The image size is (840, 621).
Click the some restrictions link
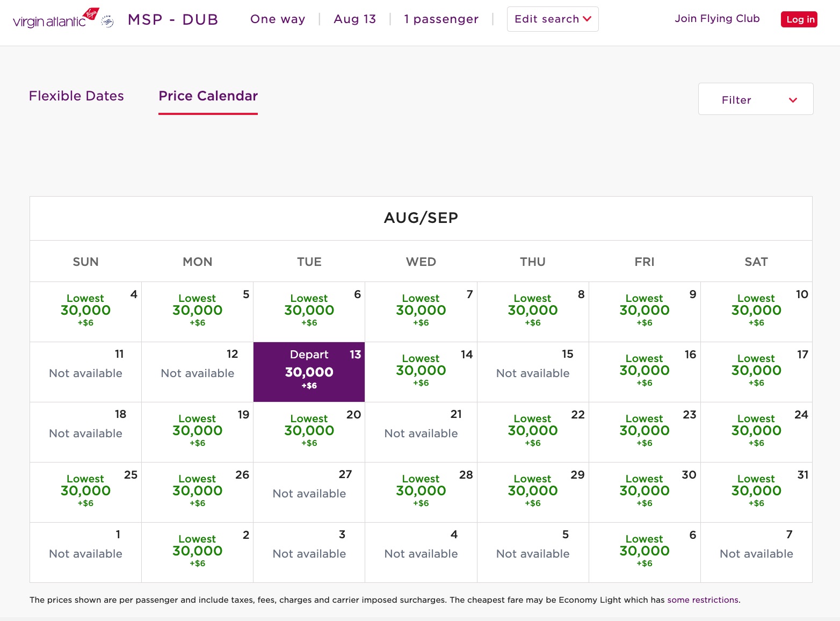(703, 600)
